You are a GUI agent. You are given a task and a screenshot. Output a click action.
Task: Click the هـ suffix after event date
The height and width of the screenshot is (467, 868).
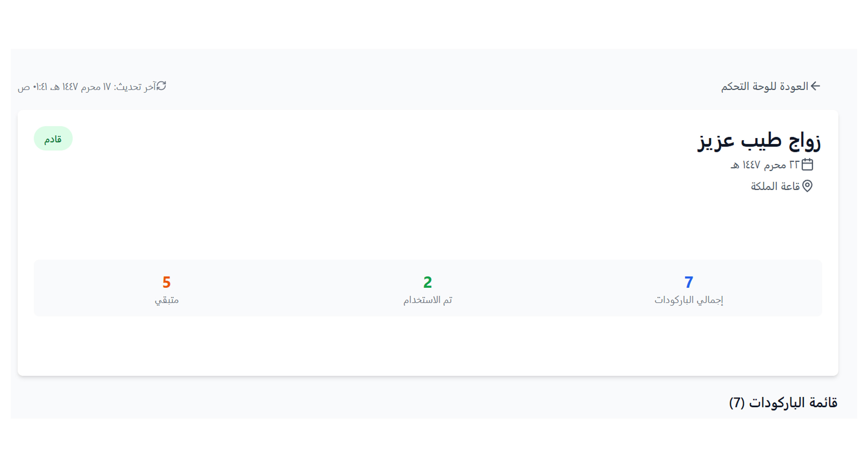pos(735,166)
